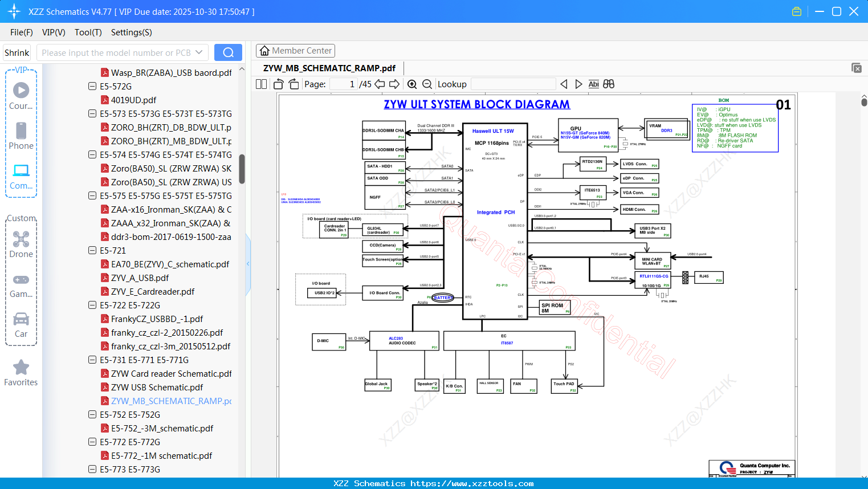Open the File(F) menu
The width and height of the screenshot is (868, 489).
pos(22,32)
